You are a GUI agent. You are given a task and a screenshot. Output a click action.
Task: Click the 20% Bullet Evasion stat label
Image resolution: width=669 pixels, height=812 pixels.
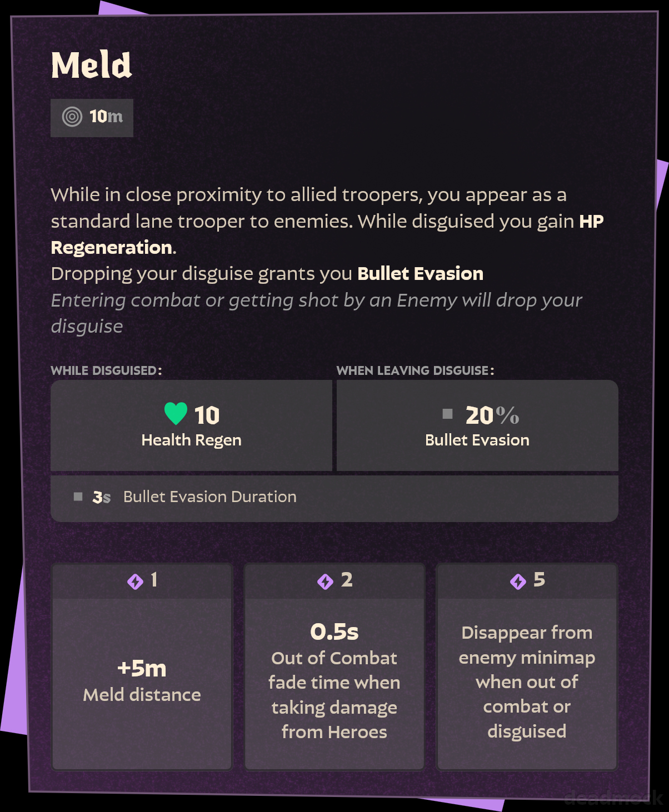(x=477, y=440)
